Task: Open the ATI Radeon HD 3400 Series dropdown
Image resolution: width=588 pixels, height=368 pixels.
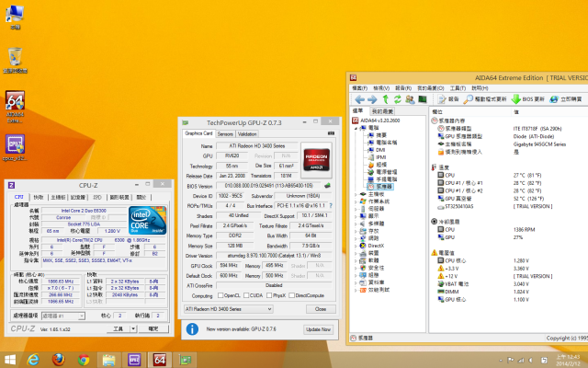Action: point(228,309)
